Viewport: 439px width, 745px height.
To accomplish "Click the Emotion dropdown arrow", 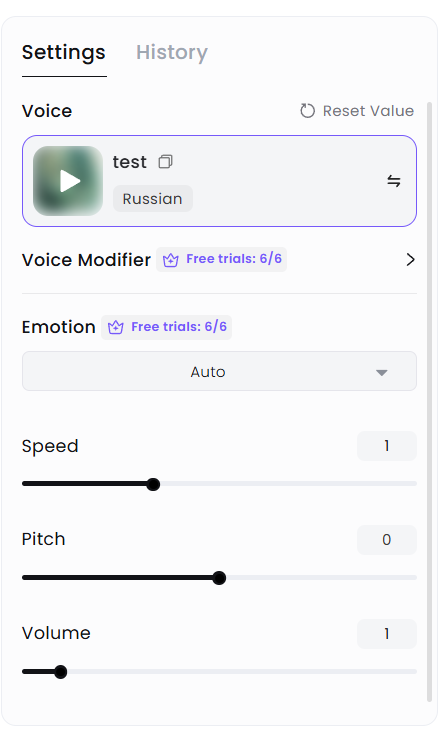I will pyautogui.click(x=382, y=372).
